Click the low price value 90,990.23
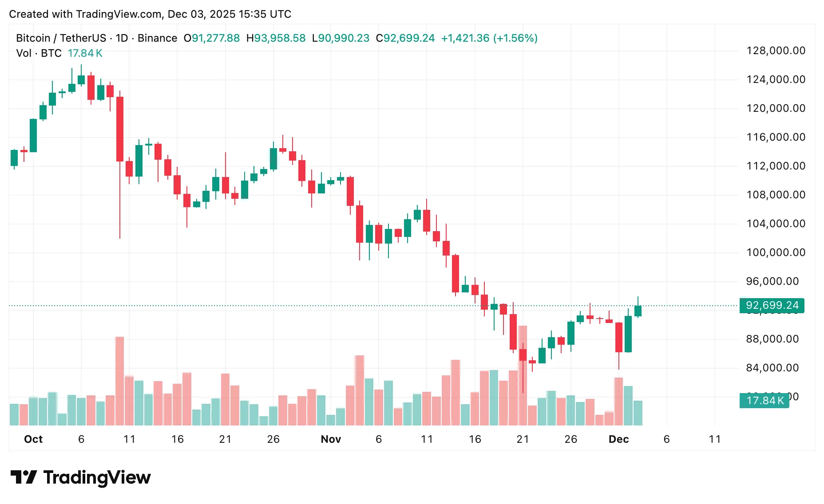The width and height of the screenshot is (824, 504). (x=344, y=38)
